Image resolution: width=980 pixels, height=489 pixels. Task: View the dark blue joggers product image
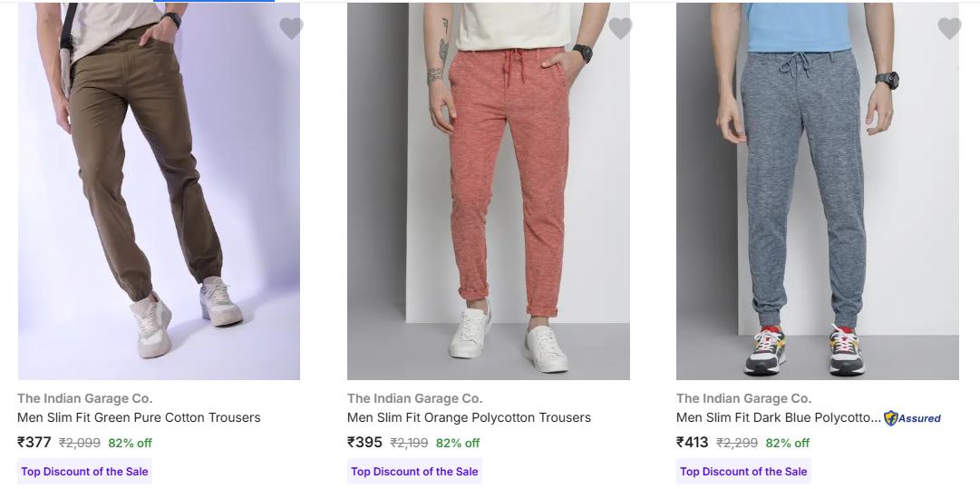(817, 191)
